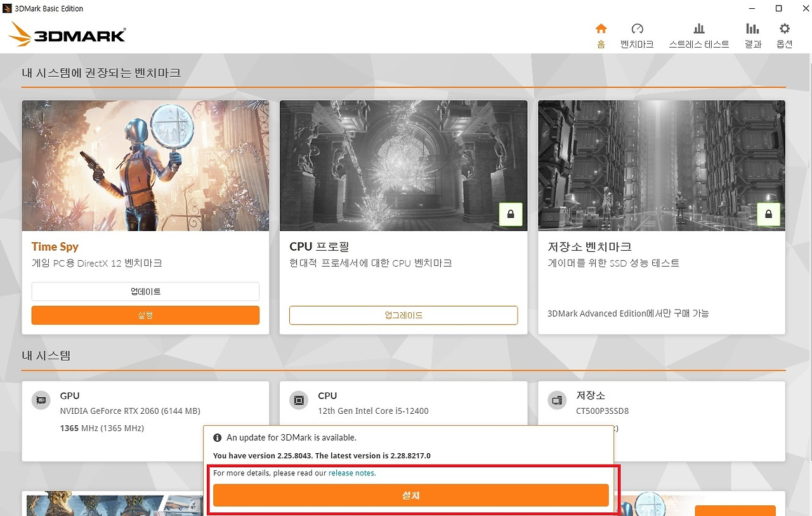This screenshot has height=516, width=812.
Task: Click the GPU monitor icon in 내 시스템
Action: pos(41,400)
